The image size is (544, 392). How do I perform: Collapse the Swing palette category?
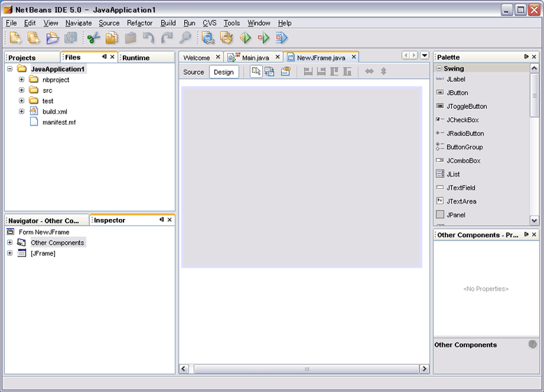[x=439, y=68]
